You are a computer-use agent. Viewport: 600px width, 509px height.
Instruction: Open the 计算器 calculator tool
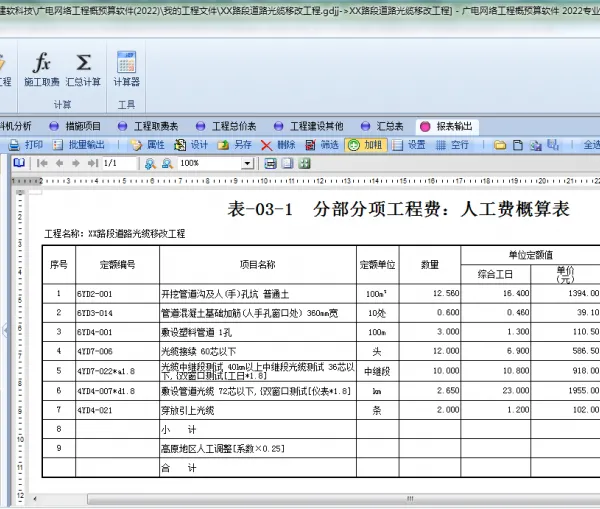[x=127, y=69]
